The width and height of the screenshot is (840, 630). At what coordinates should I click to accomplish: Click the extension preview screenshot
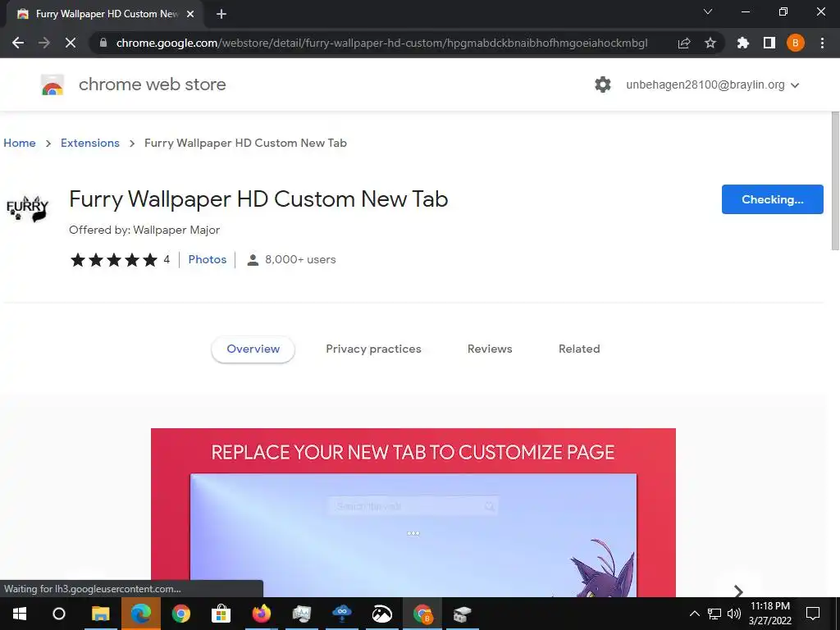point(413,512)
